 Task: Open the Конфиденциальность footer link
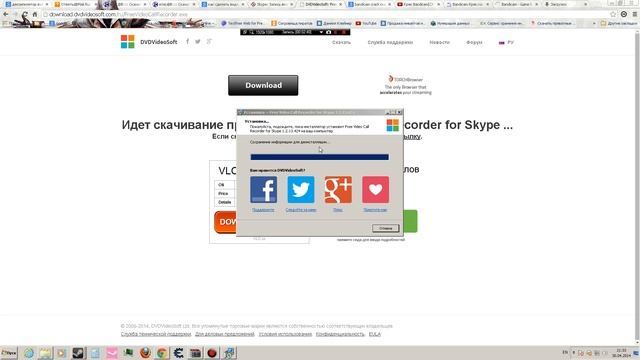tap(340, 334)
